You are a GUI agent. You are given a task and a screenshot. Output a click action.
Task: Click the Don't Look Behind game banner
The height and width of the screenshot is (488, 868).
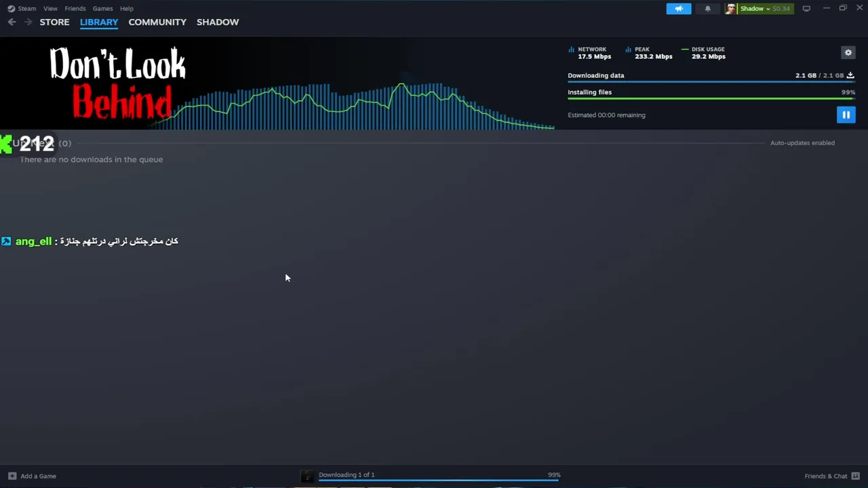(118, 83)
